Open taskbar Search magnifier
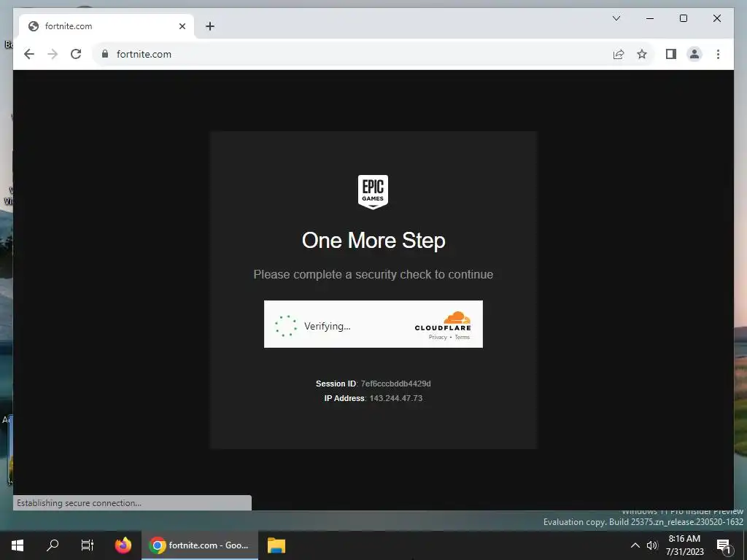The image size is (747, 560). click(x=53, y=545)
